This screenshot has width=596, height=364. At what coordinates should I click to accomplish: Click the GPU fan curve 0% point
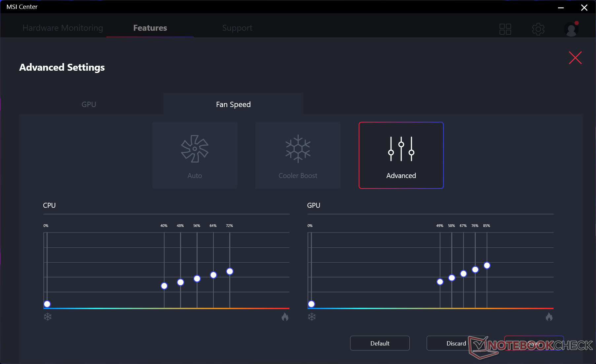click(x=312, y=304)
